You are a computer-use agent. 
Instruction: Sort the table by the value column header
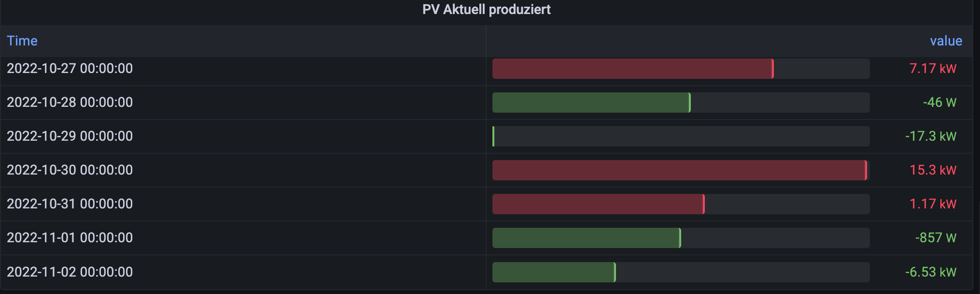point(946,41)
